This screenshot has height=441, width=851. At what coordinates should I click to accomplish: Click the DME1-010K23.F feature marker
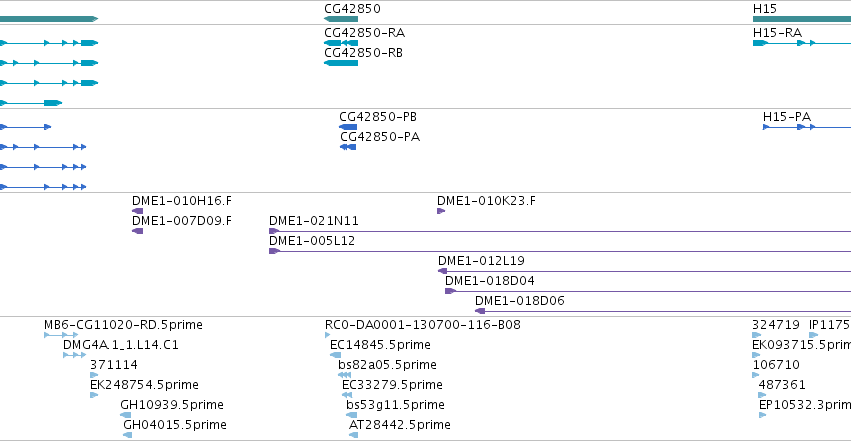[441, 211]
